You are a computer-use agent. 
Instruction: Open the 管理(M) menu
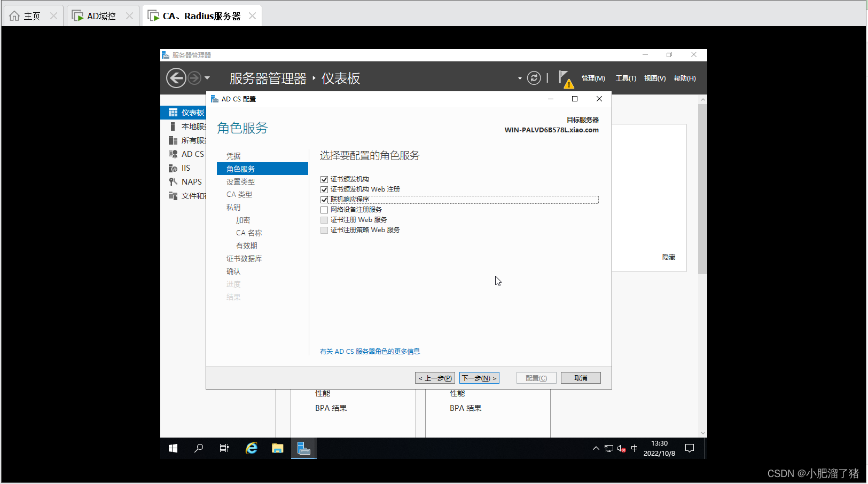click(x=593, y=78)
